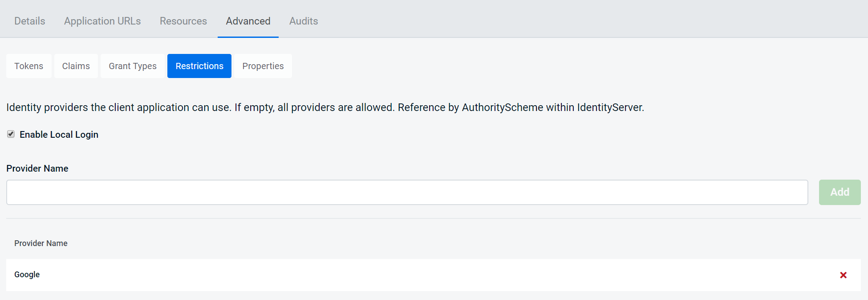Click the Provider Name column header

click(x=41, y=243)
